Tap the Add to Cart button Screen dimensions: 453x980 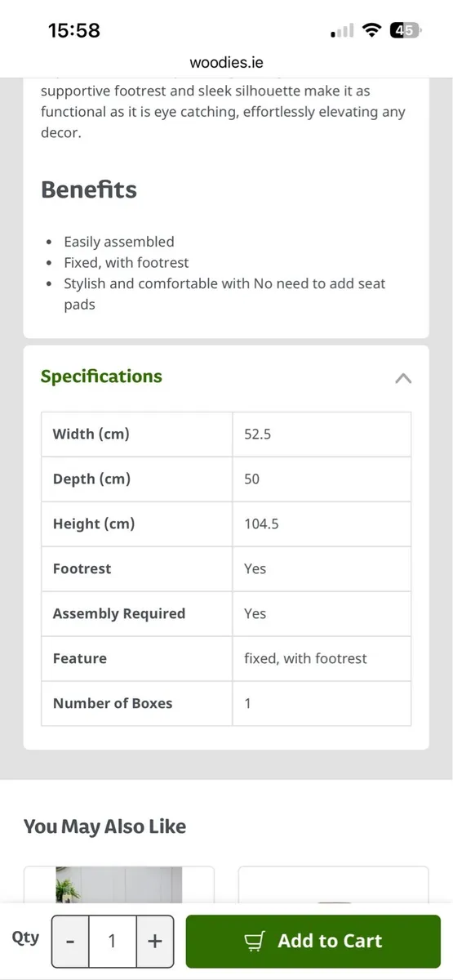pos(313,942)
